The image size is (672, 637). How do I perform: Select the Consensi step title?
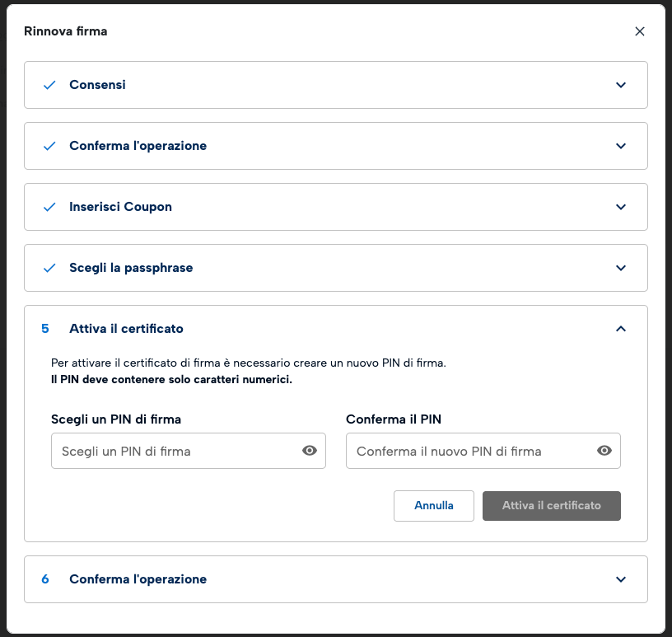[x=97, y=85]
